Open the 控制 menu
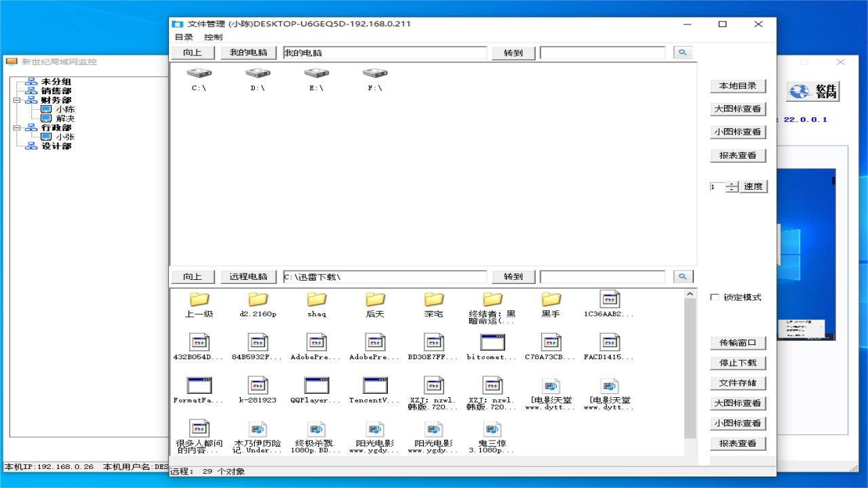This screenshot has height=488, width=868. point(213,37)
